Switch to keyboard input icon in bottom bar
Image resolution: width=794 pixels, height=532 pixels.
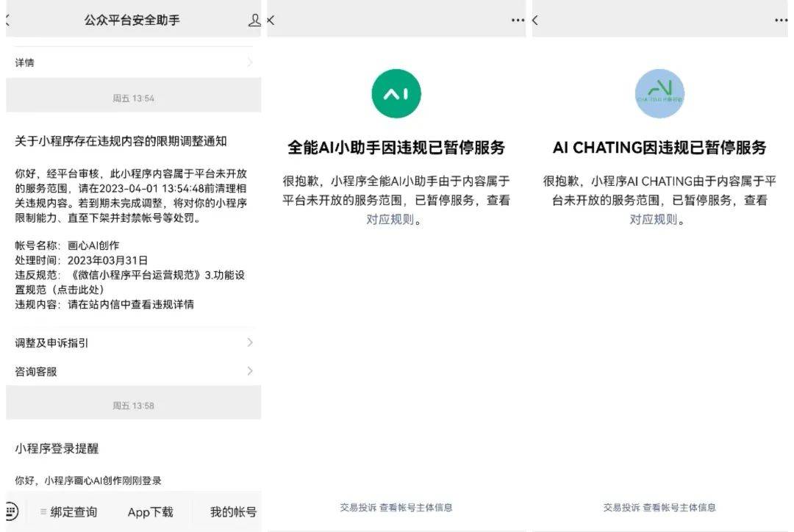[x=12, y=511]
